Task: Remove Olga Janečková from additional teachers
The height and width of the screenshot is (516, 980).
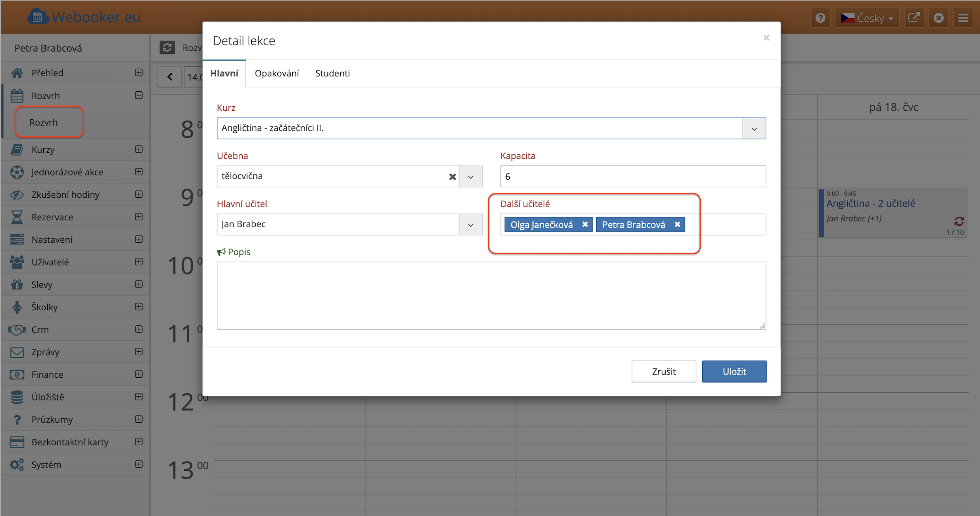Action: pyautogui.click(x=585, y=225)
